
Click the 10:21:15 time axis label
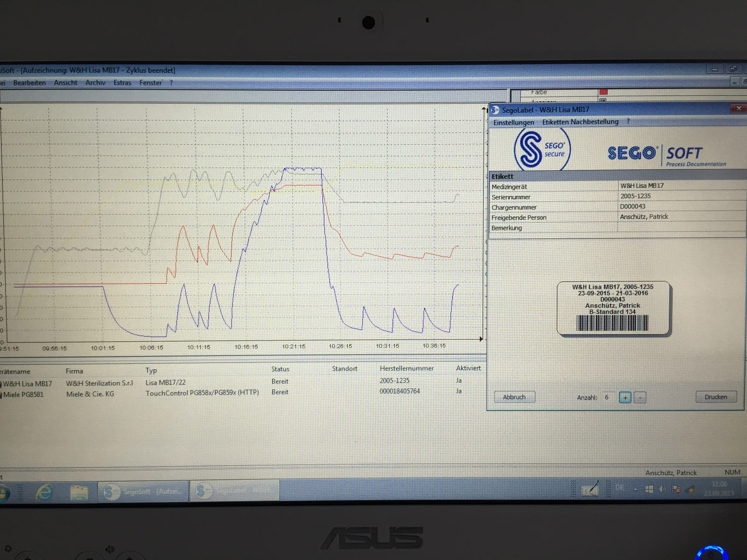click(x=293, y=346)
